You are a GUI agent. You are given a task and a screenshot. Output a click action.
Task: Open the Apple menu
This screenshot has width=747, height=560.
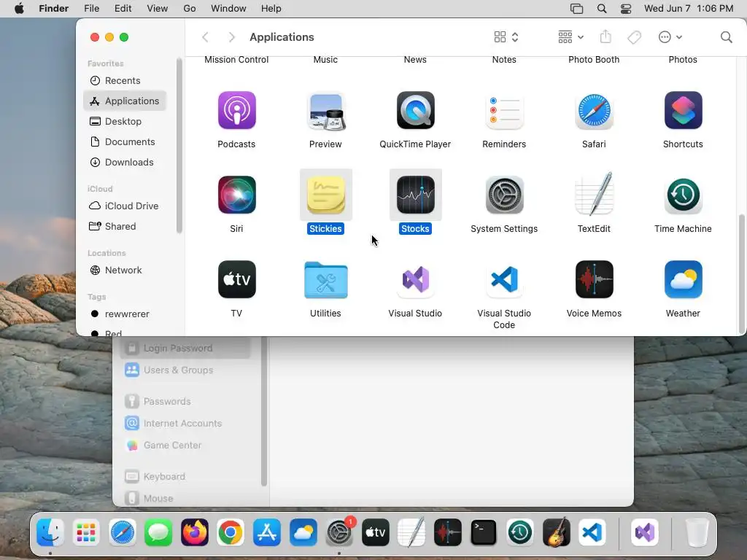tap(19, 9)
